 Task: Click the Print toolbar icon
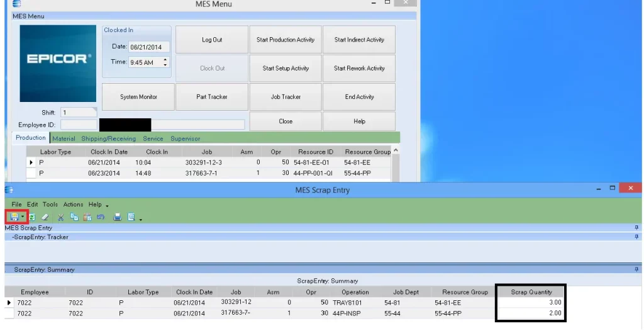[x=118, y=217]
